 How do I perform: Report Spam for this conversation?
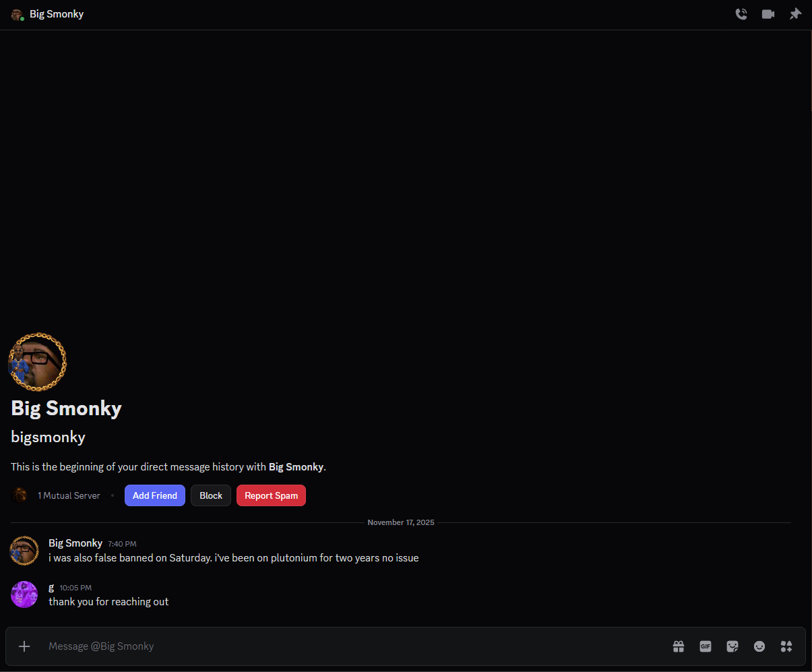point(271,495)
